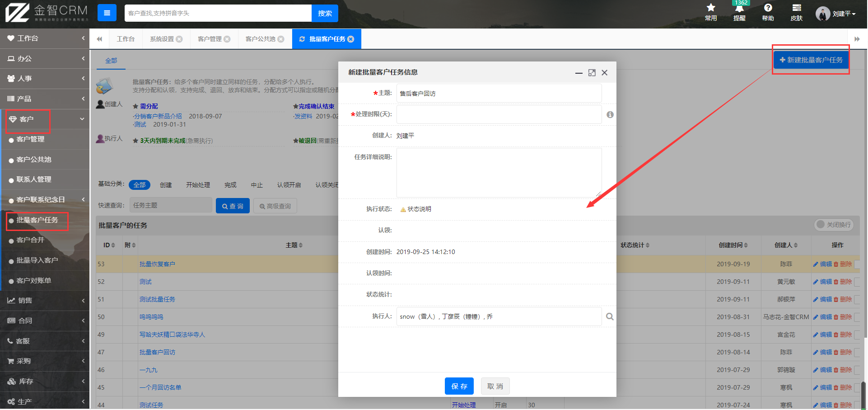
Task: Focus the 客户查找 search input field
Action: (218, 13)
